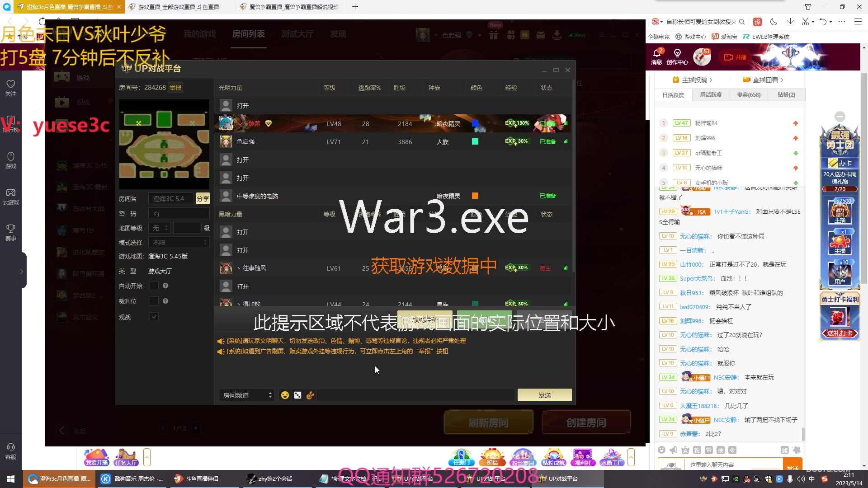Uncheck the 观战 checkbox
Screen dimensions: 868x488
tap(154, 317)
